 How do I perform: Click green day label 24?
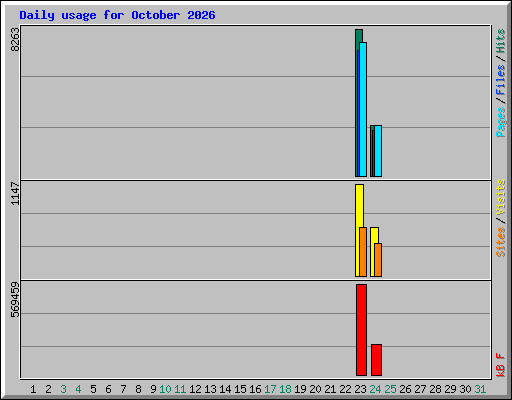375,389
